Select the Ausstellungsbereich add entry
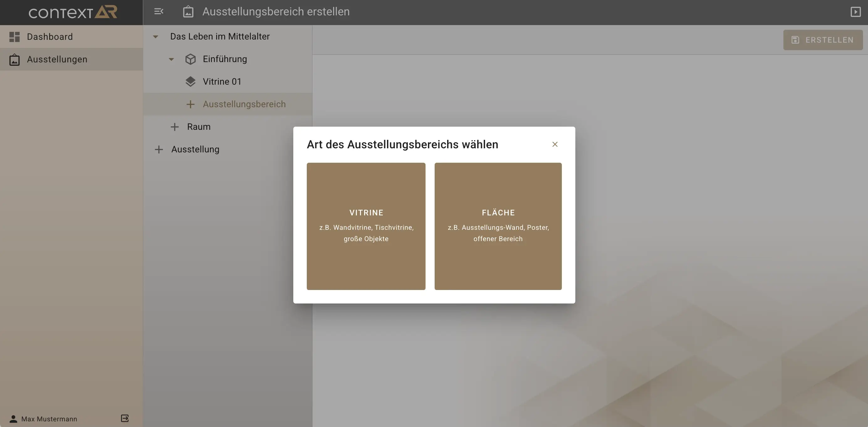 pos(244,104)
